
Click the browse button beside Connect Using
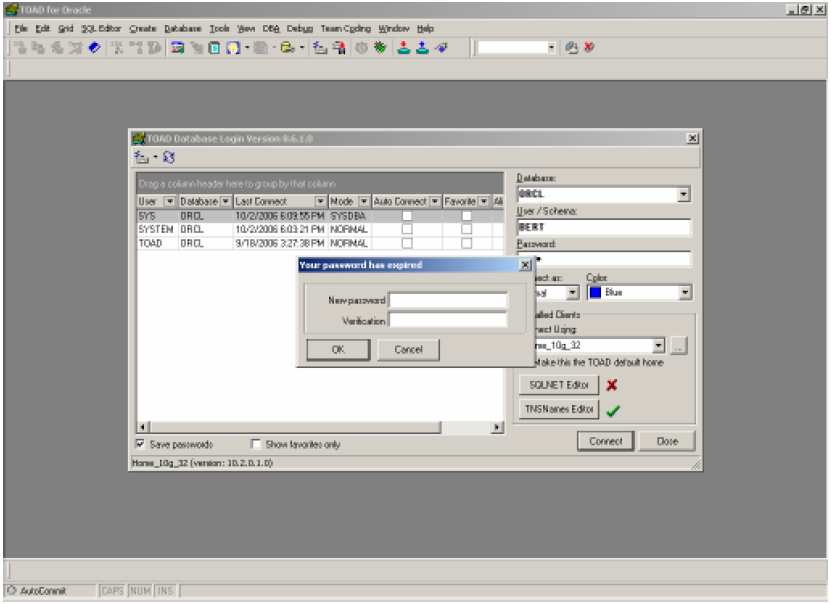[x=678, y=345]
